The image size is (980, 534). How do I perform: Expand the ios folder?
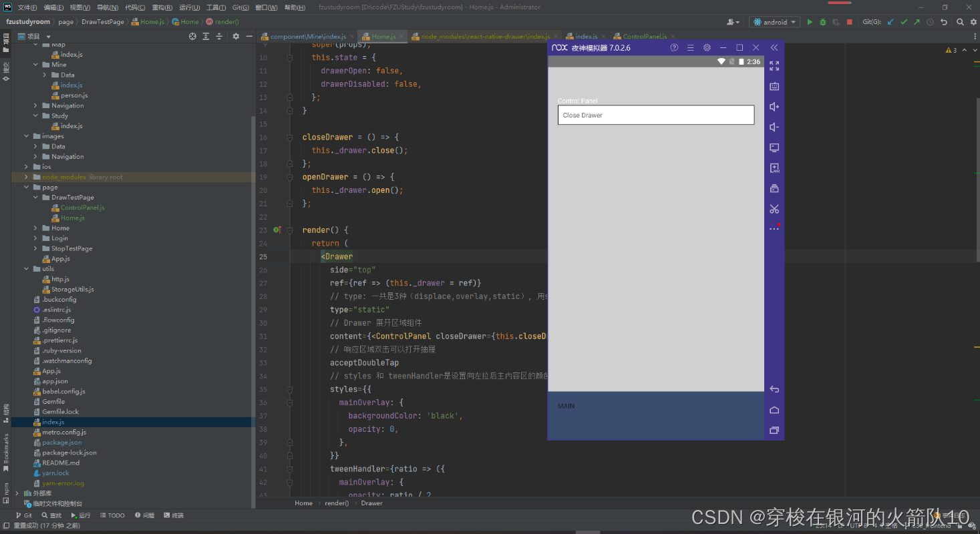point(26,167)
